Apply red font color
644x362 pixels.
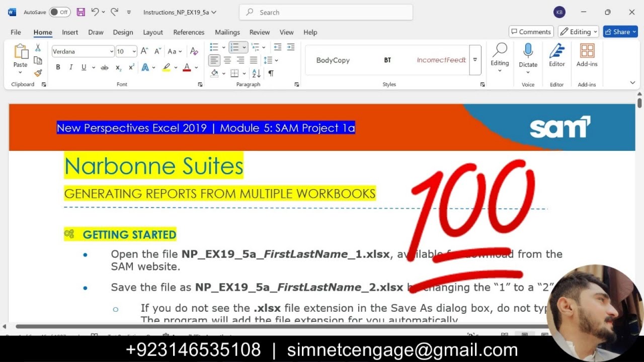click(187, 67)
